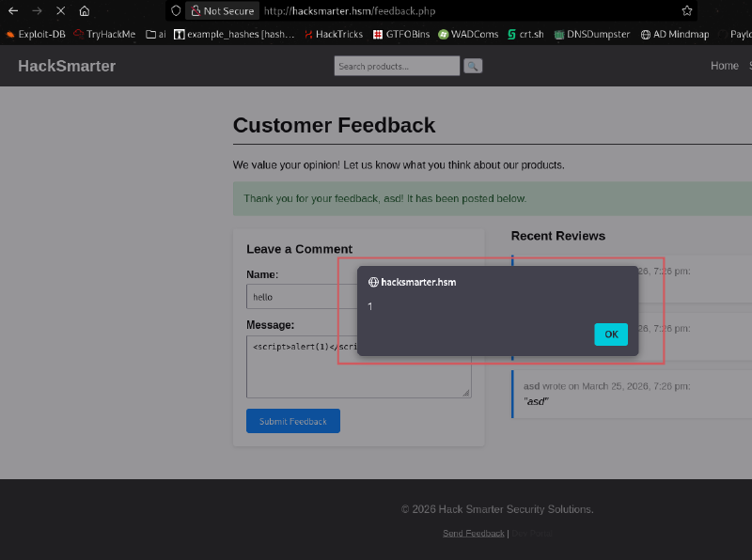This screenshot has height=560, width=752.
Task: Click the forward navigation arrow
Action: [37, 10]
